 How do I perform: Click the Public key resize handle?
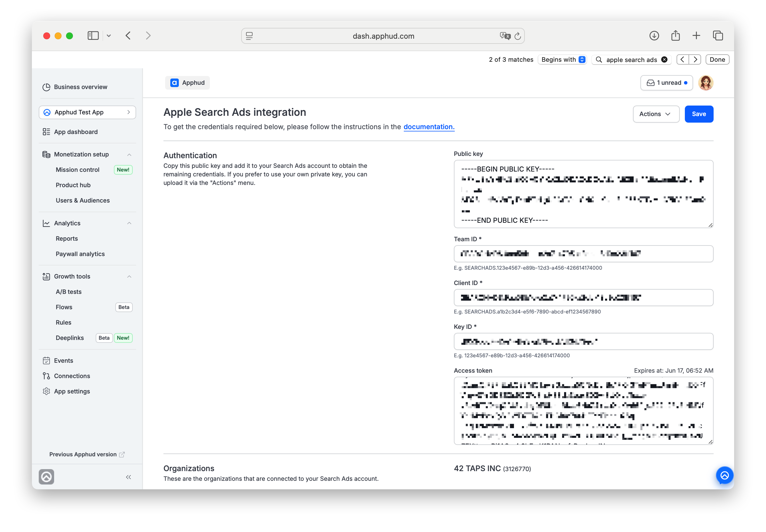point(710,225)
